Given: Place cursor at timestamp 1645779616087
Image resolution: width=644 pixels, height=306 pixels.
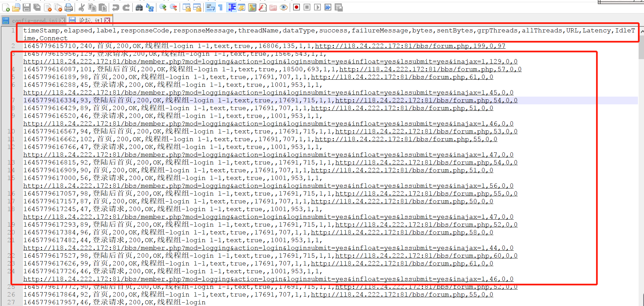Looking at the screenshot, I should (x=50, y=69).
